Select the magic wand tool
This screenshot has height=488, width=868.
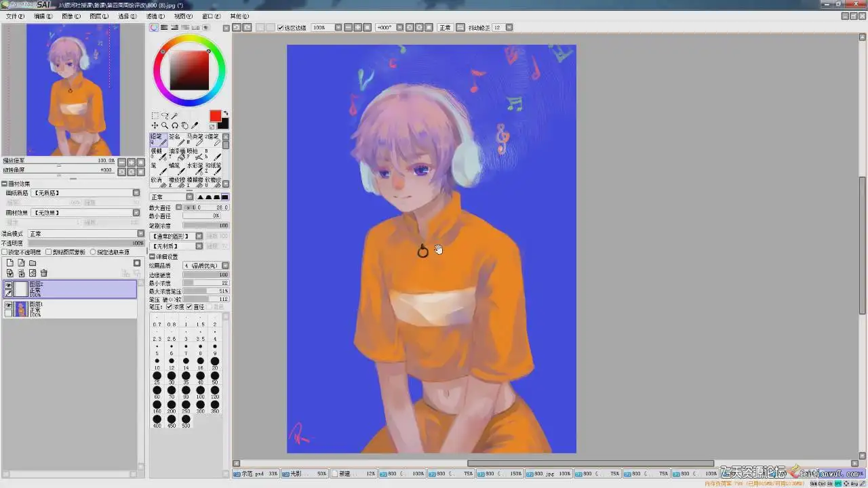(174, 116)
